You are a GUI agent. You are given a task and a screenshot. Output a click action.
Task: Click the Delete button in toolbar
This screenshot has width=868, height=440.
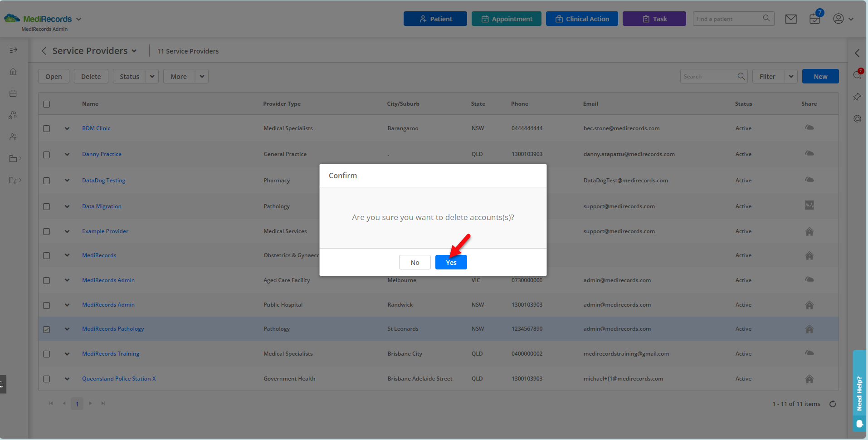[91, 76]
